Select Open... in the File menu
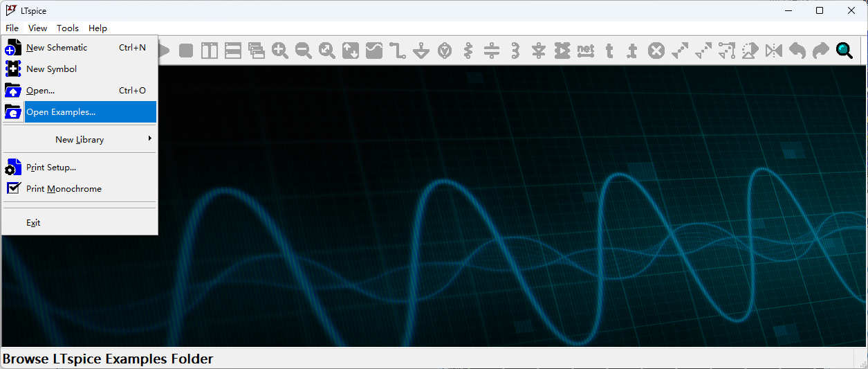The image size is (868, 369). click(80, 91)
